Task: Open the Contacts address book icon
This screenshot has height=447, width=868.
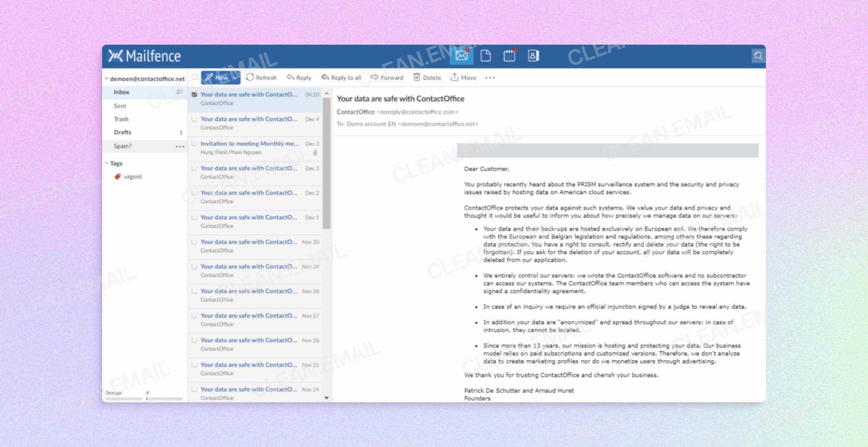Action: pyautogui.click(x=533, y=56)
